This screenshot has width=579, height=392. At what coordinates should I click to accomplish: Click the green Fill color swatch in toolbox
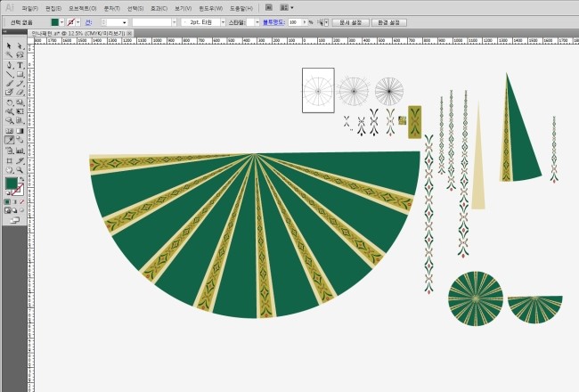tap(11, 184)
